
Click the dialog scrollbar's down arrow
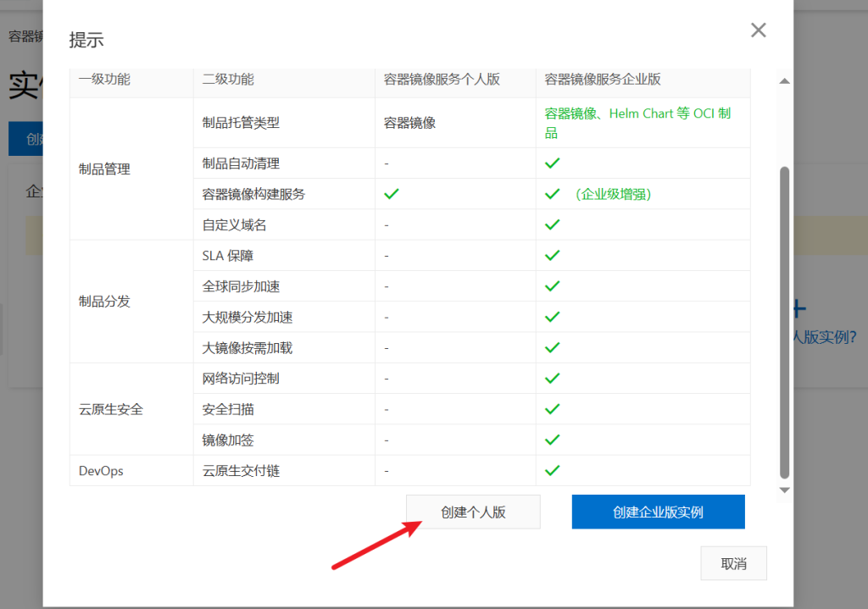(784, 490)
